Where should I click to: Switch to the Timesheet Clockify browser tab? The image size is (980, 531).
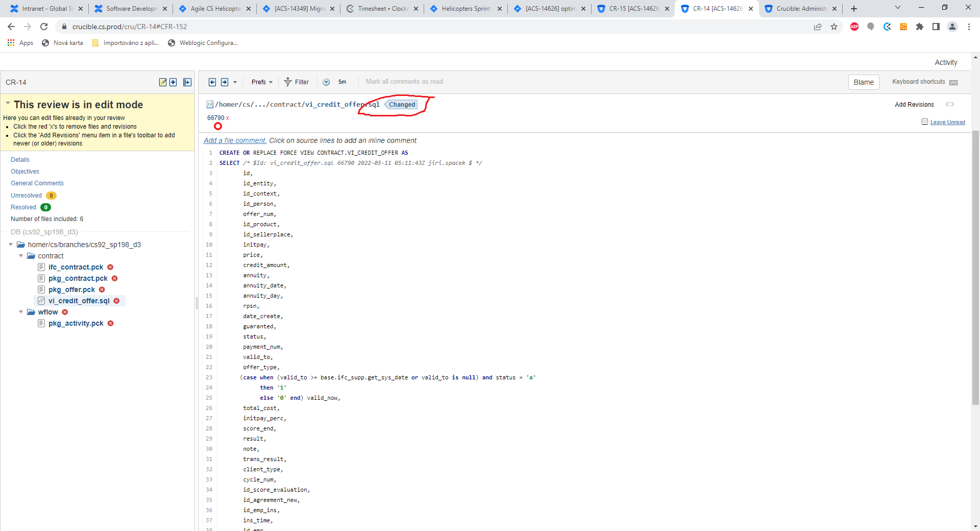[x=382, y=9]
